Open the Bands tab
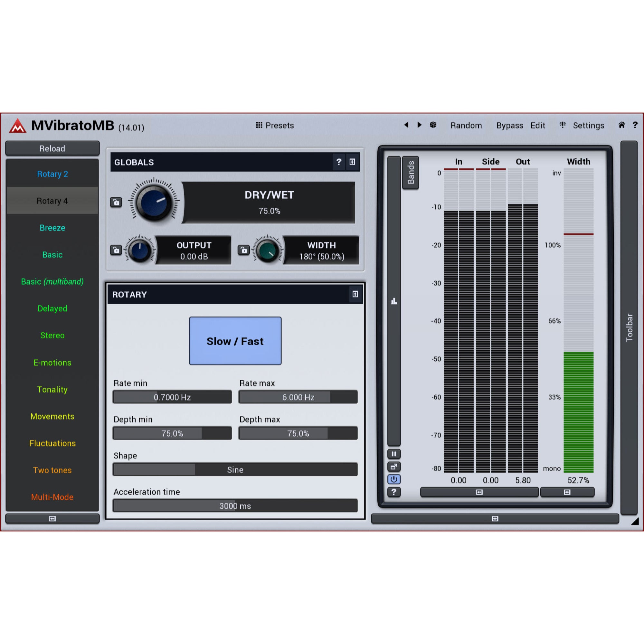This screenshot has width=644, height=644. (x=411, y=172)
